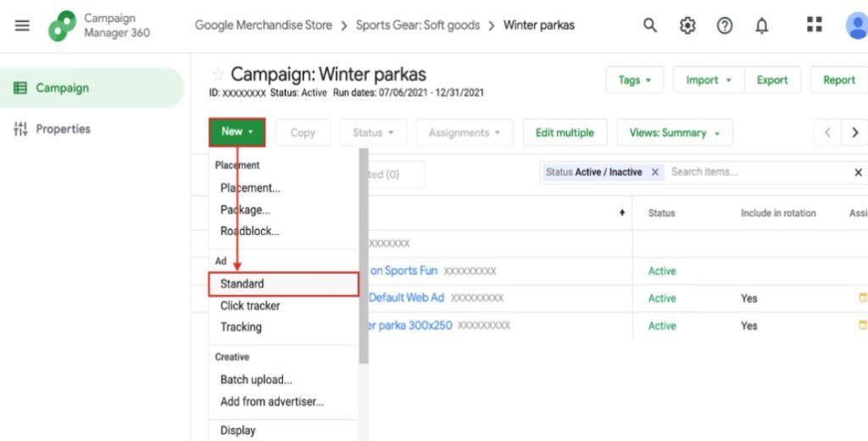Open Sports Gear: Soft goods breadcrumb
Viewport: 868px width, 441px height.
coord(418,25)
